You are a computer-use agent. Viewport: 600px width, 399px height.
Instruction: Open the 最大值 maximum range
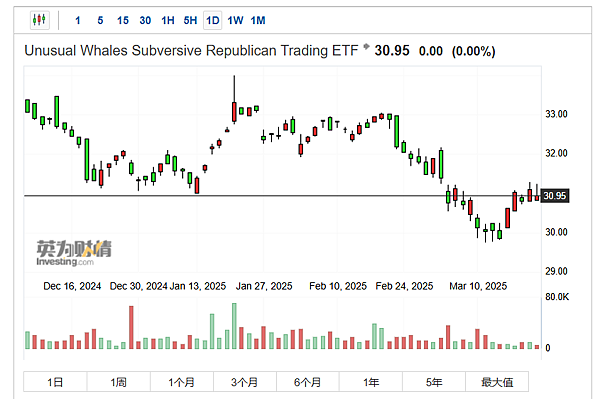click(x=497, y=381)
